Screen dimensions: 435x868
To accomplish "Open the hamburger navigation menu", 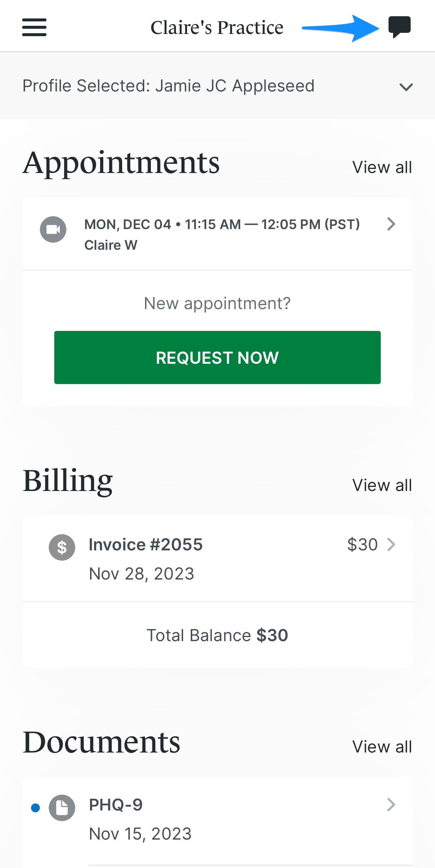I will click(34, 27).
